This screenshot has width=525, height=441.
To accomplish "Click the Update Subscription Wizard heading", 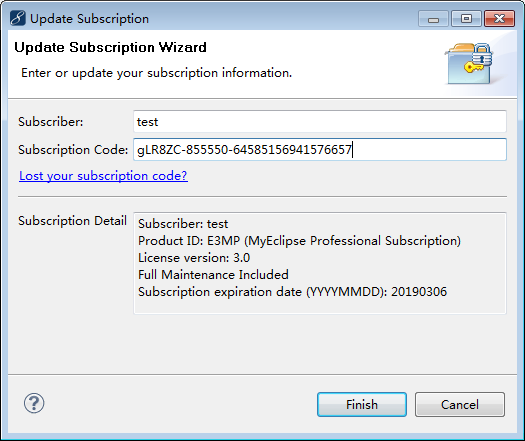I will click(110, 47).
